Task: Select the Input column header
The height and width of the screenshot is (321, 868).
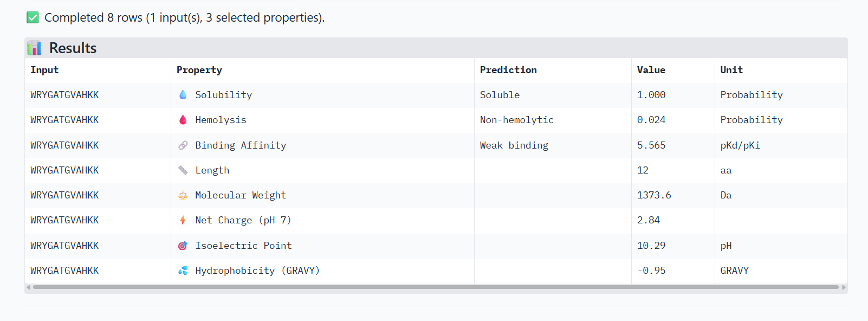Action: point(44,70)
